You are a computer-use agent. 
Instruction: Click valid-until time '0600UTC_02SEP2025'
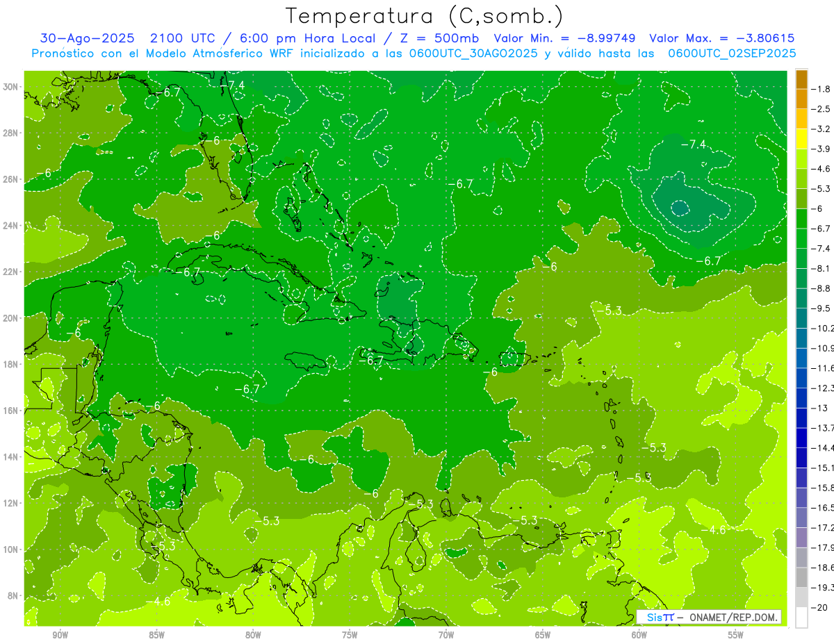point(732,53)
